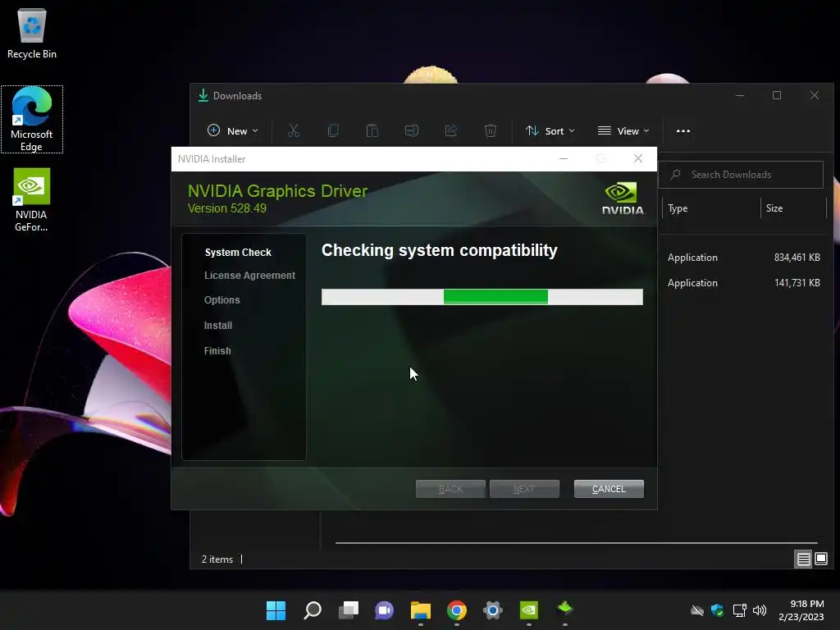This screenshot has height=630, width=840.
Task: Close the NVIDIA Installer window
Action: (x=638, y=158)
